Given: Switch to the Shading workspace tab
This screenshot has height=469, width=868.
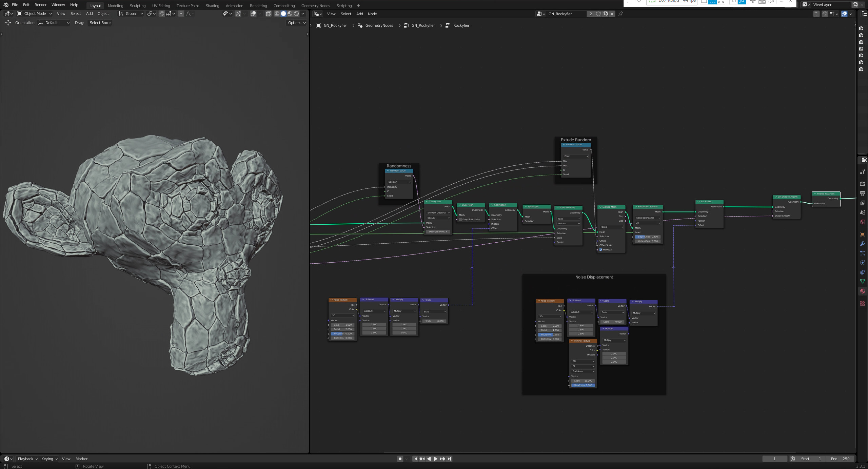Looking at the screenshot, I should (x=212, y=5).
